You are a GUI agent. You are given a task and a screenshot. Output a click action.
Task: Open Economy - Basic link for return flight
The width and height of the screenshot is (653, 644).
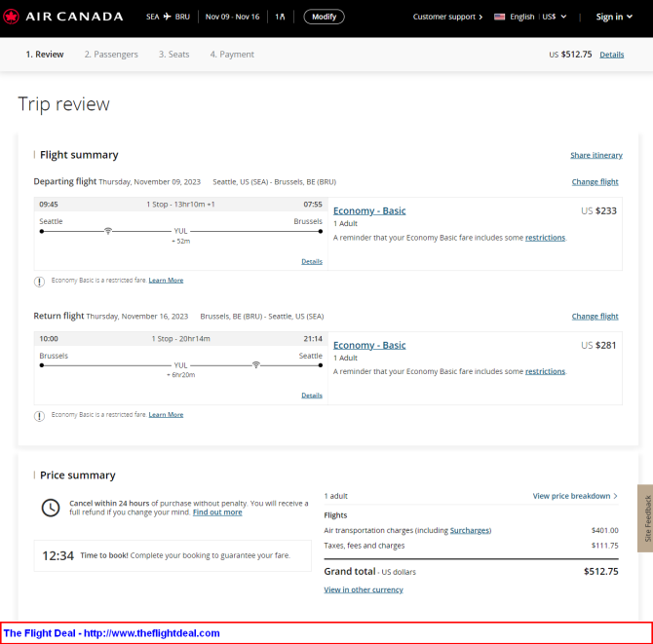369,345
